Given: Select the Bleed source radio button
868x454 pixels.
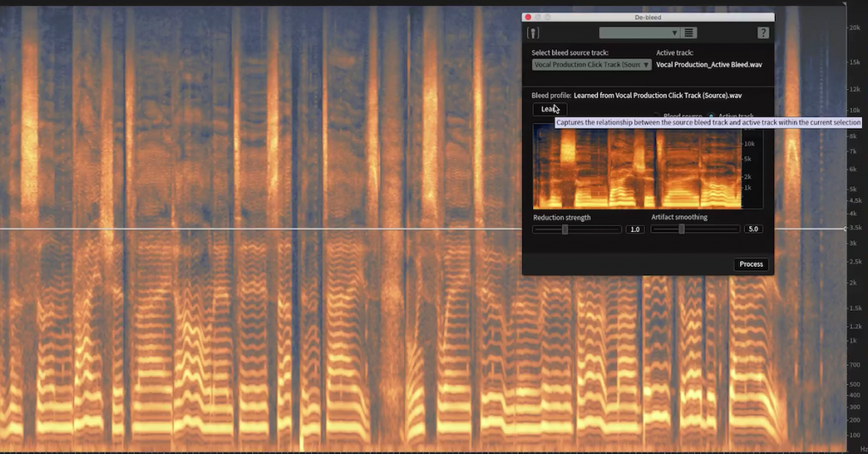Looking at the screenshot, I should [x=657, y=116].
